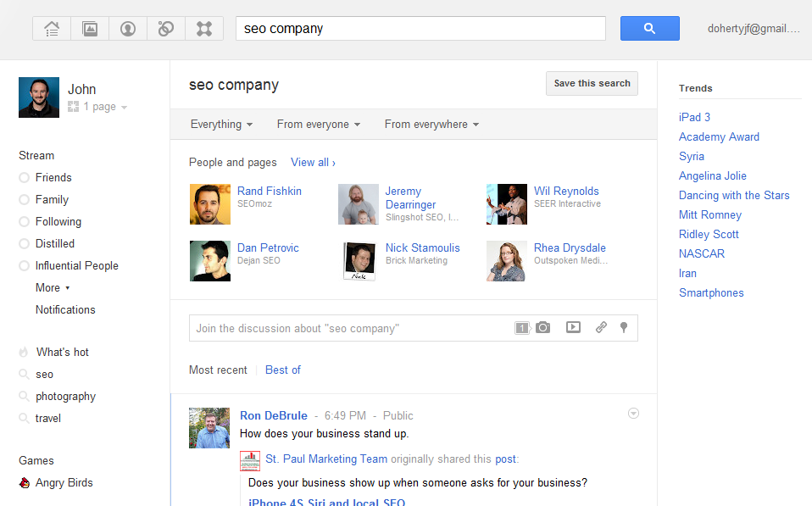The width and height of the screenshot is (812, 506).
Task: Open Rand Fishkin's profile thumbnail
Action: (210, 204)
